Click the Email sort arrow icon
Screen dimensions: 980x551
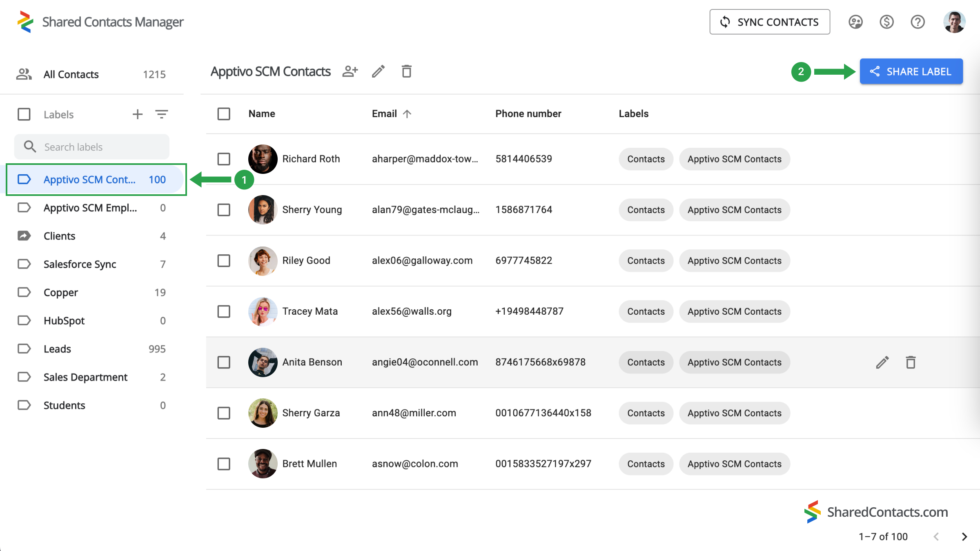tap(407, 114)
